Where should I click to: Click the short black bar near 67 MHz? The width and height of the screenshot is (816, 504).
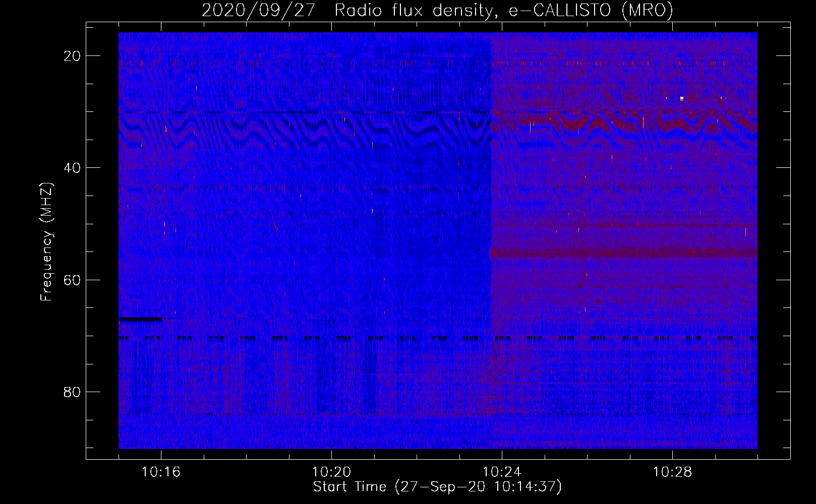[141, 319]
